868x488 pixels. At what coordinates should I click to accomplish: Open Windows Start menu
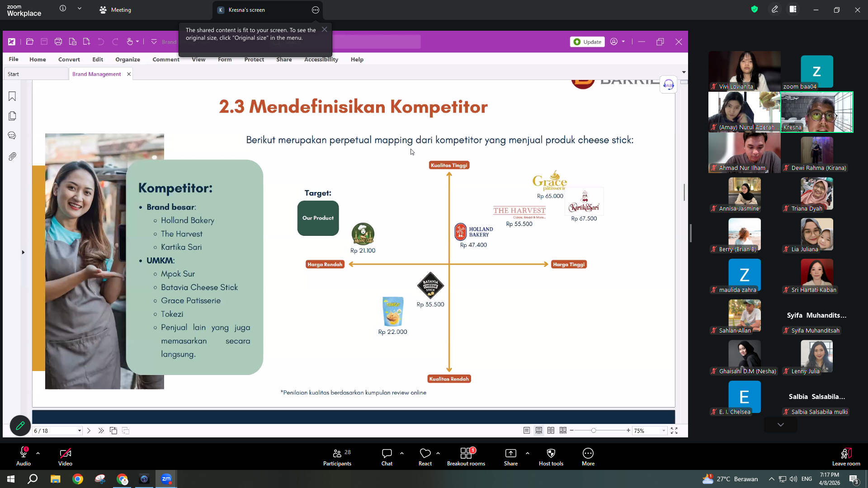click(11, 479)
